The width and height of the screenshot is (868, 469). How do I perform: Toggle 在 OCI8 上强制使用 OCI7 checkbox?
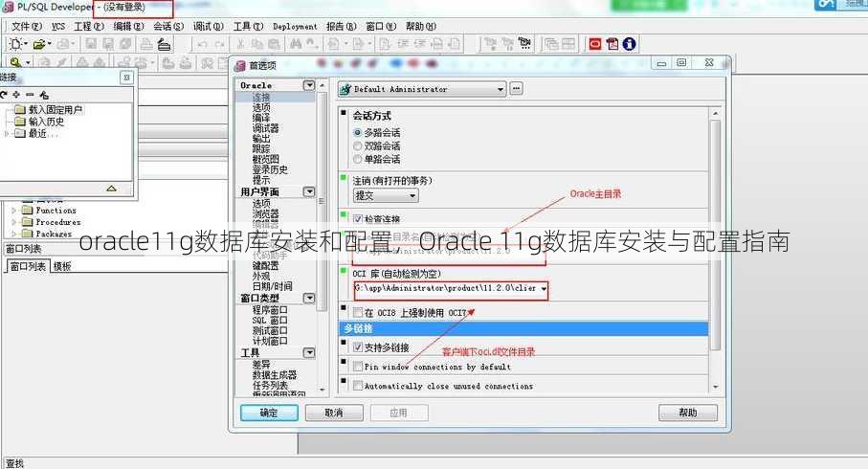[358, 313]
